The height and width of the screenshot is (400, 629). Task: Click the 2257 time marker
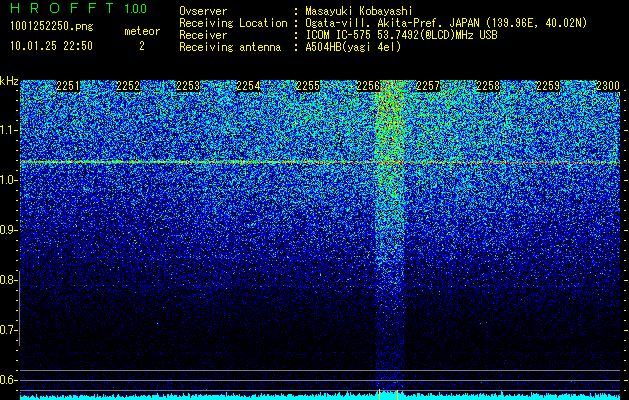tap(428, 86)
